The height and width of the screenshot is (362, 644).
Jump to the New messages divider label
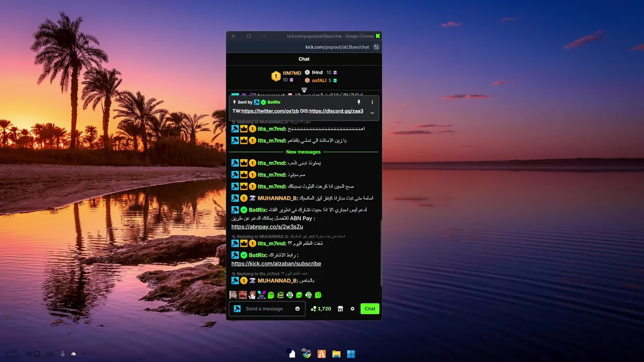tap(303, 152)
